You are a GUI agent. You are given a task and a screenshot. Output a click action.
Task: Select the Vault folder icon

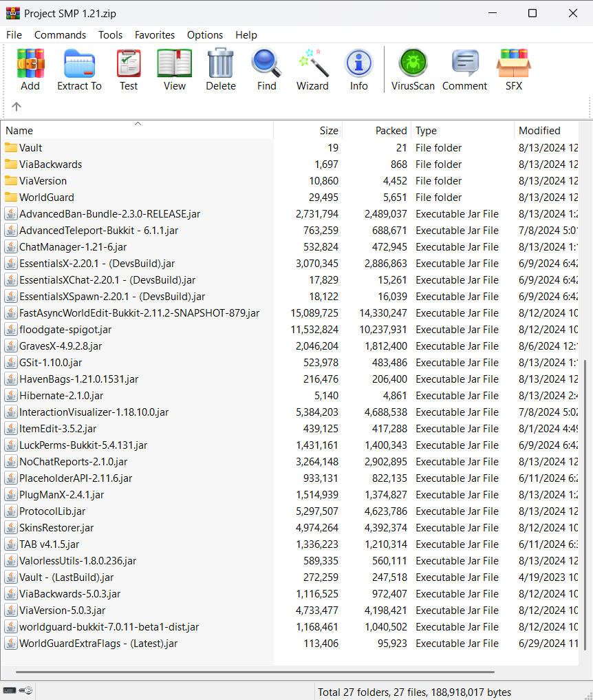click(11, 148)
